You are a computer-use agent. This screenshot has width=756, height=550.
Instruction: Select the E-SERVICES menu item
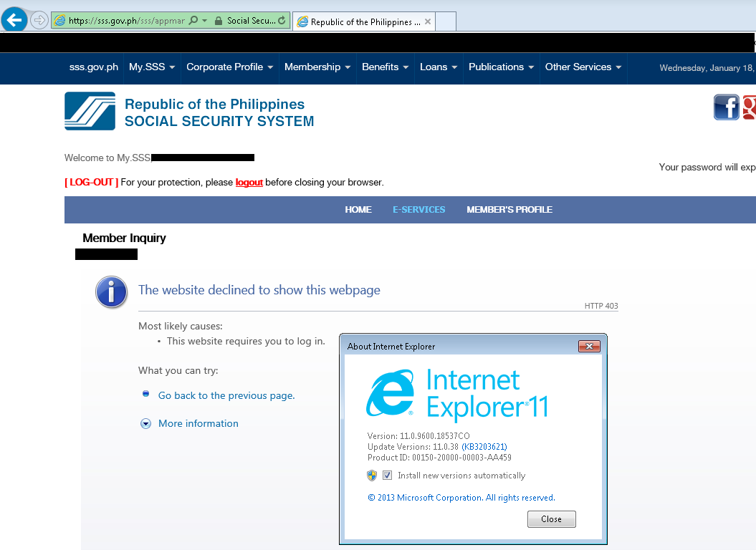pyautogui.click(x=418, y=210)
